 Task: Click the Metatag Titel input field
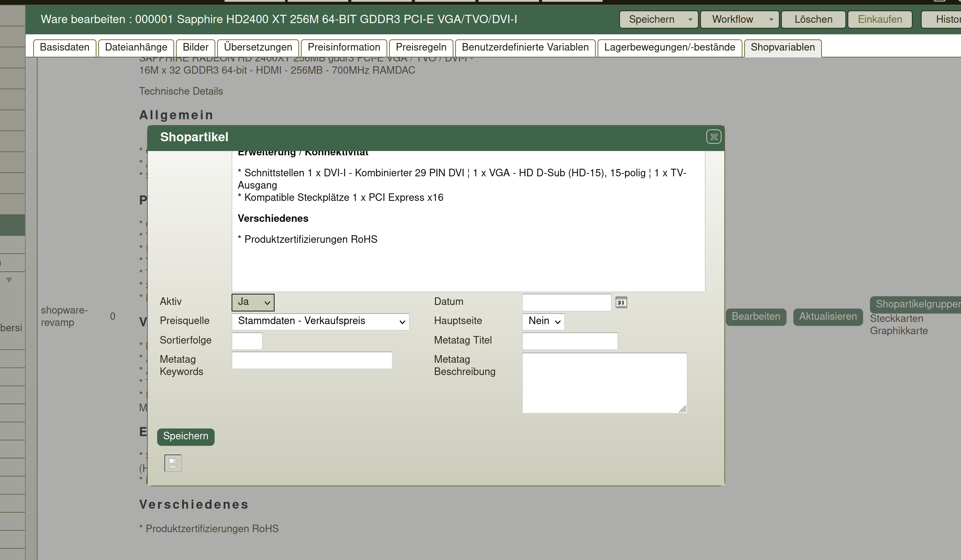[x=570, y=341]
